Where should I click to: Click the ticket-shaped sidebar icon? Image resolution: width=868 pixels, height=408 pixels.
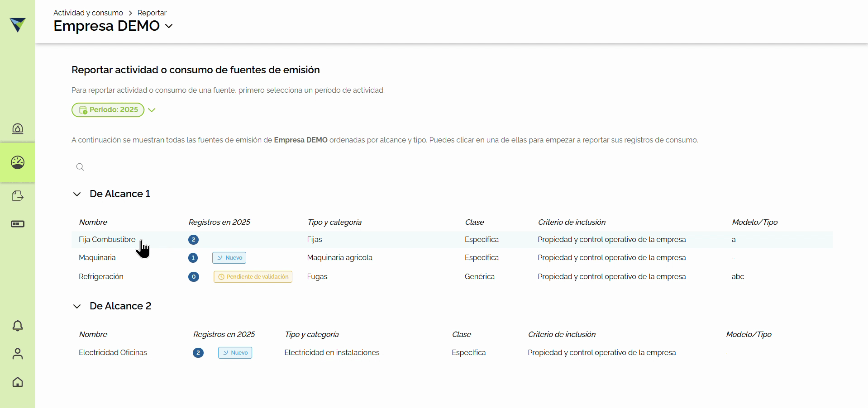18,224
